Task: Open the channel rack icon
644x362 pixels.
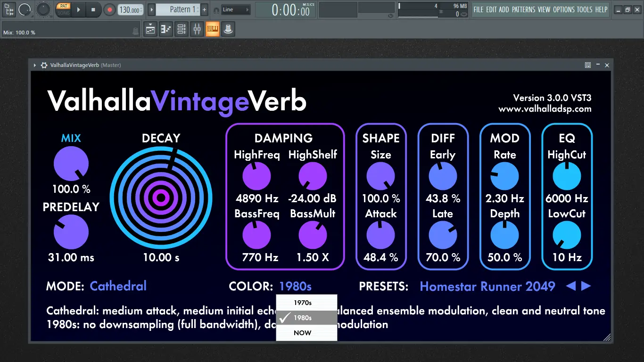Action: (182, 29)
